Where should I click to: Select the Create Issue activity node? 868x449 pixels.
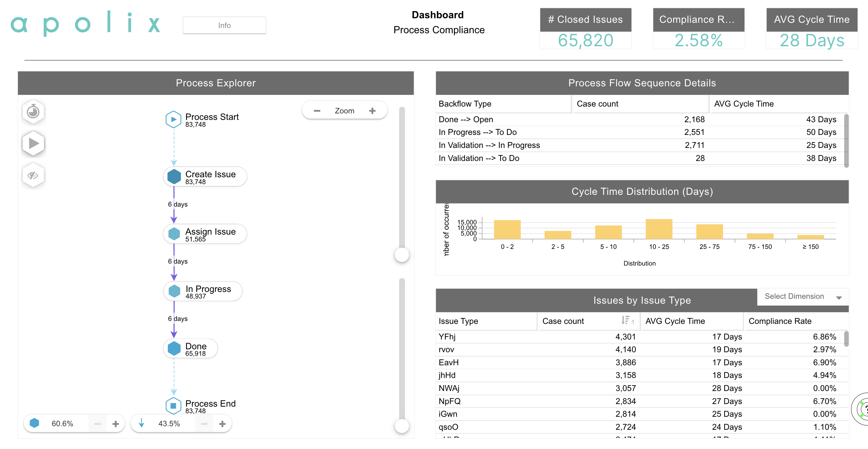(x=205, y=176)
